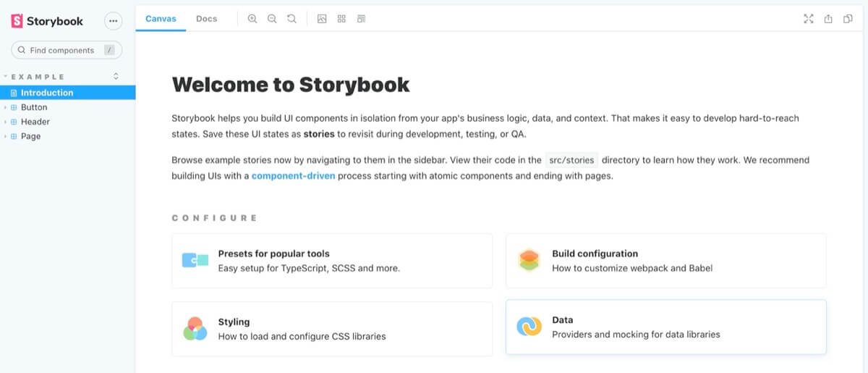The height and width of the screenshot is (373, 868).
Task: Click the Storybook wordmark text
Action: coord(55,22)
